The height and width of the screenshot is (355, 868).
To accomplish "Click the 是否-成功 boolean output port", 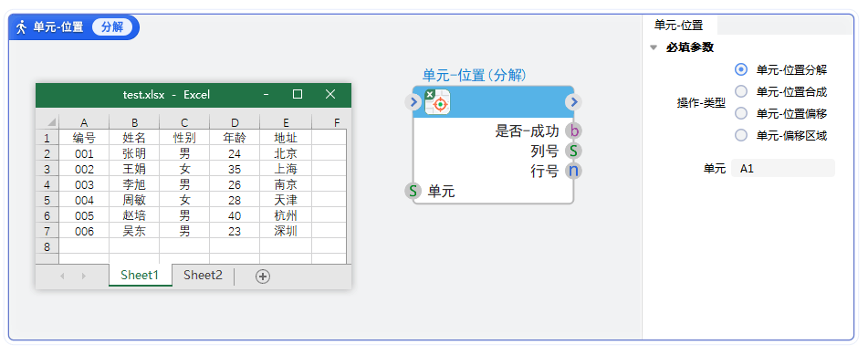I will [x=573, y=131].
